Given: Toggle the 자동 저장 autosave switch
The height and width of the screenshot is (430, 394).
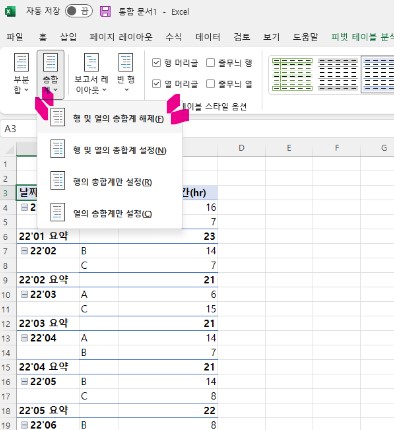Looking at the screenshot, I should click(x=79, y=11).
